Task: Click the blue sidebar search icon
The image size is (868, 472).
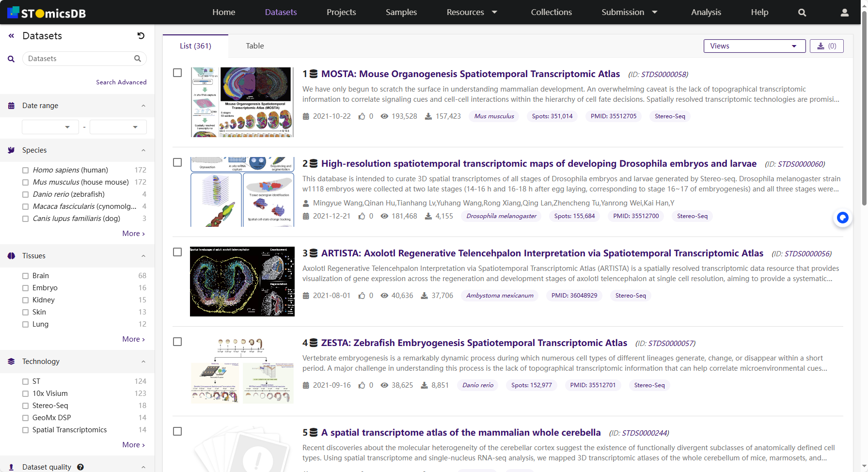Action: pyautogui.click(x=11, y=59)
